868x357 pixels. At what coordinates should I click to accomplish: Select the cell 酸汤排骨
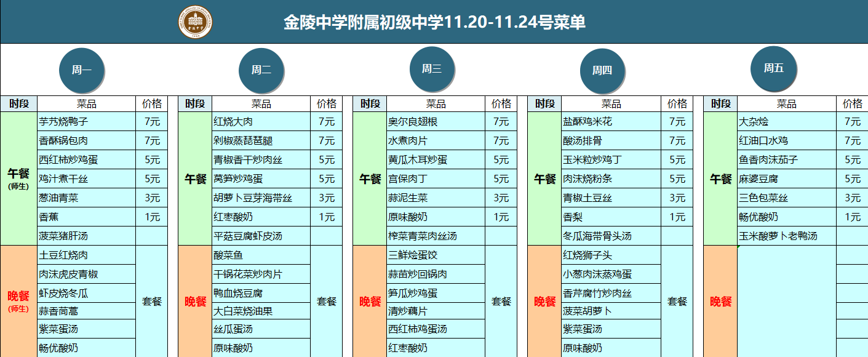click(x=611, y=141)
